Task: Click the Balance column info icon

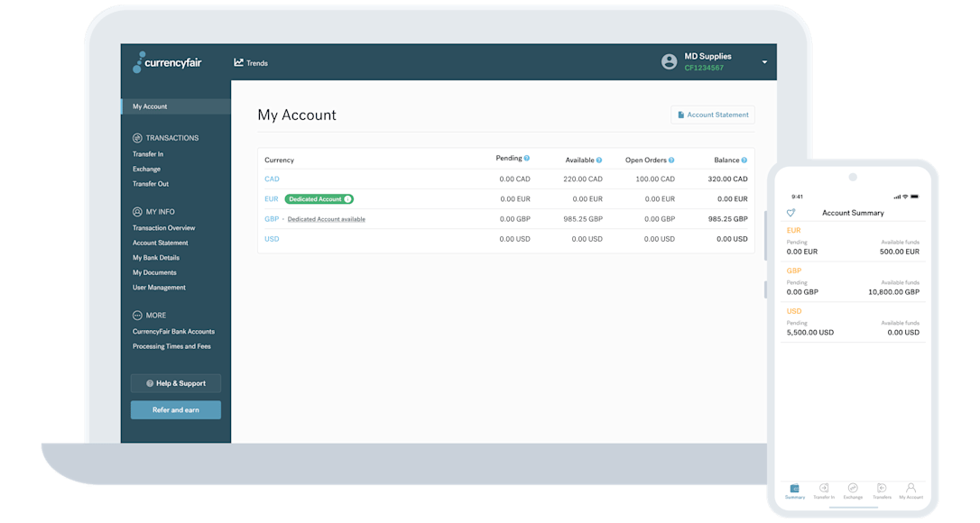Action: tap(742, 158)
